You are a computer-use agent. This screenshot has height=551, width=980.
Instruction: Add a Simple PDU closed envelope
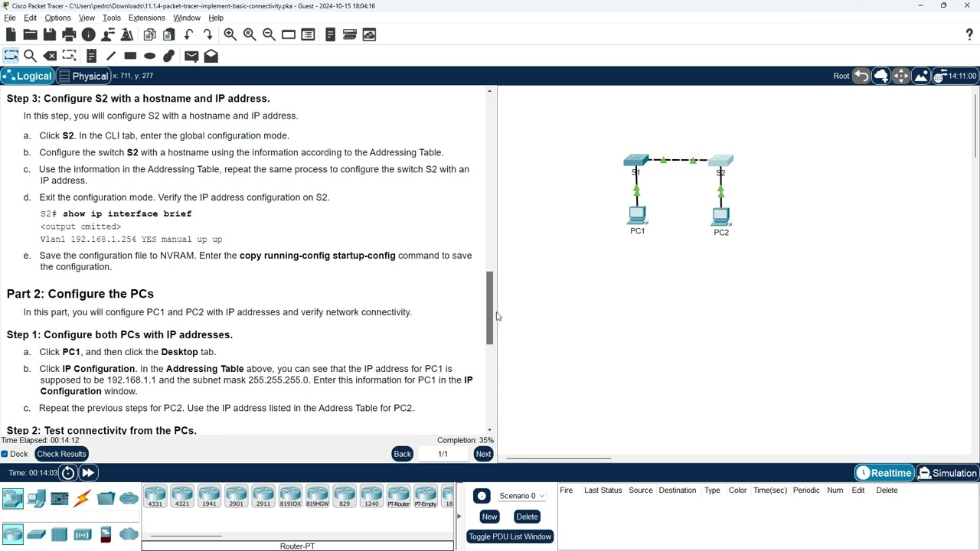[191, 56]
